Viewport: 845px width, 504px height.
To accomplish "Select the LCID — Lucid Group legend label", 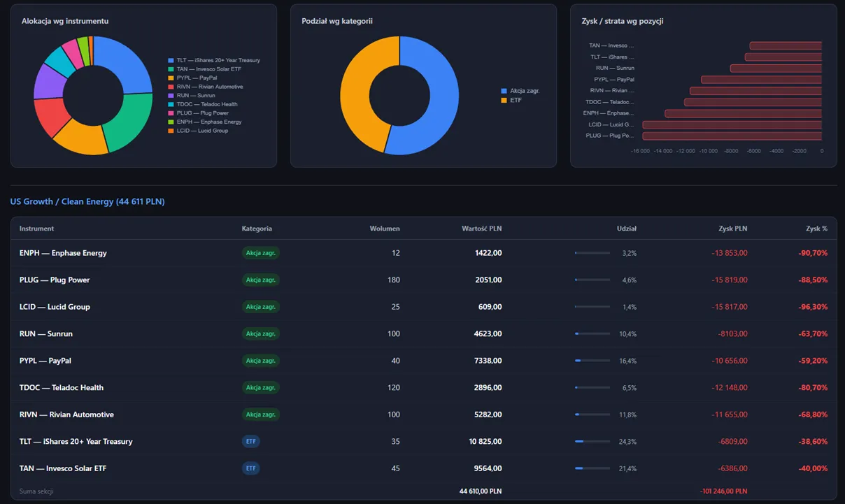I will pyautogui.click(x=202, y=131).
